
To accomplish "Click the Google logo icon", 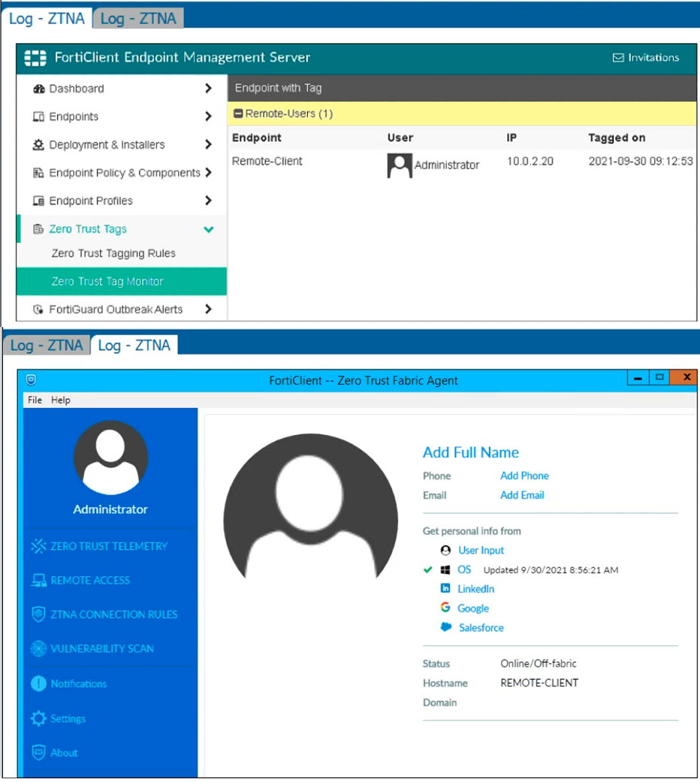I will pos(446,608).
